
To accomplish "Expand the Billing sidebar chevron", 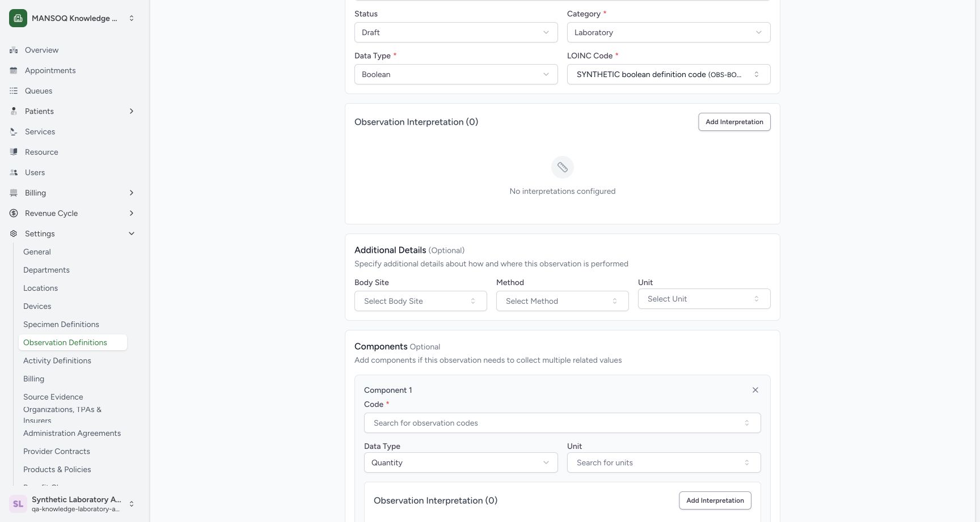I will tap(132, 193).
